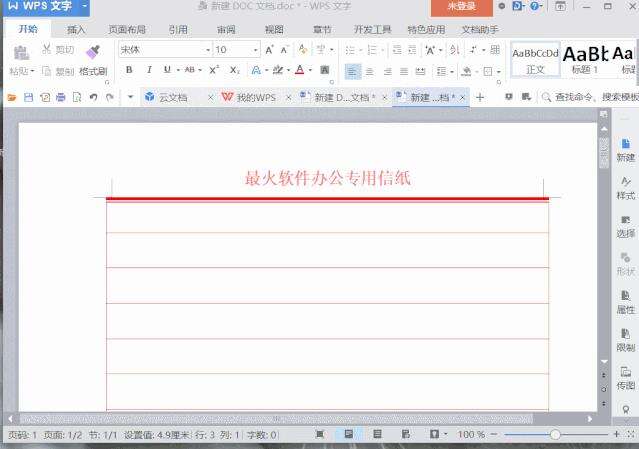This screenshot has height=449, width=639.
Task: Click the decrease indent icon
Action: point(397,50)
